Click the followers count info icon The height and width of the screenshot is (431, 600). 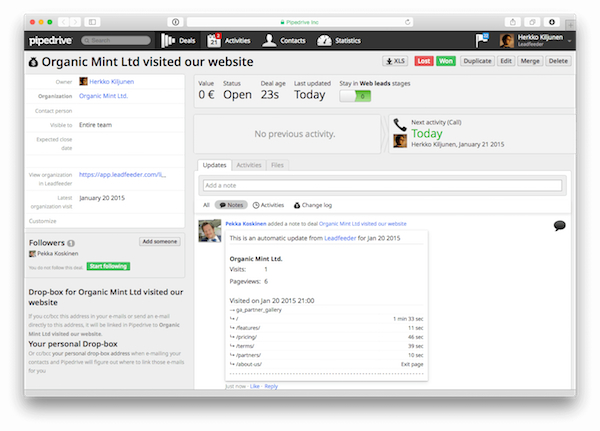tap(71, 243)
